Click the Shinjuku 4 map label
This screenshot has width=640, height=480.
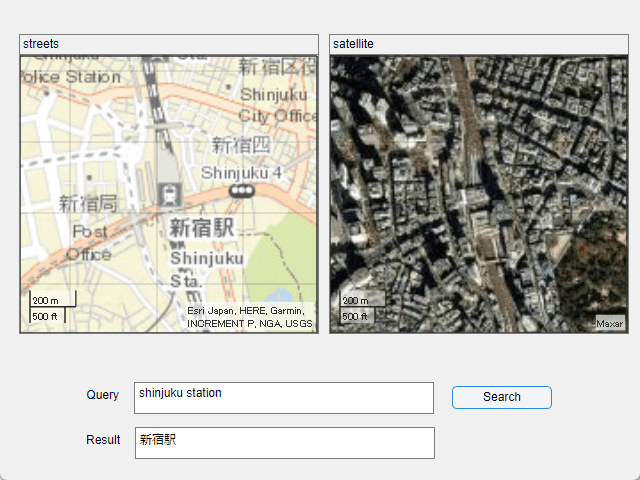click(x=241, y=173)
